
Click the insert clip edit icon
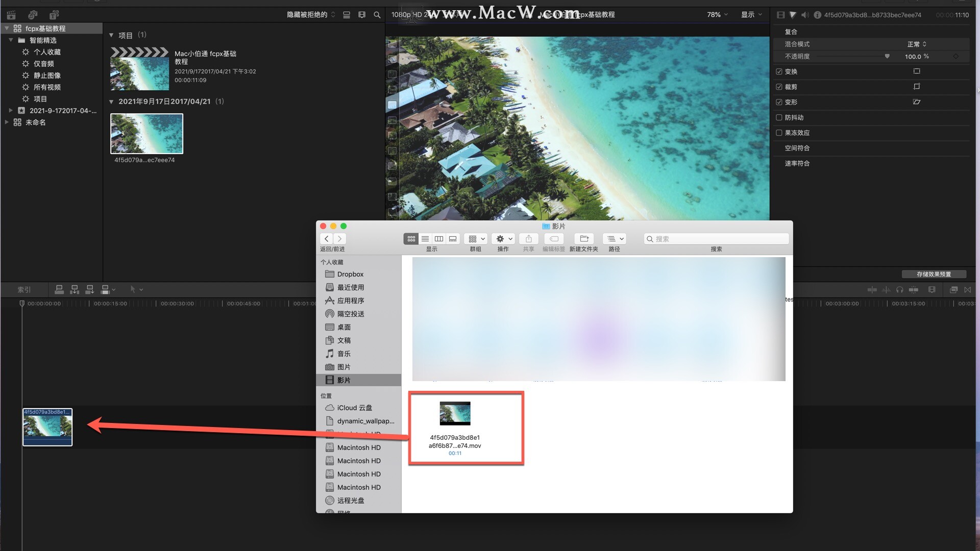click(x=75, y=290)
